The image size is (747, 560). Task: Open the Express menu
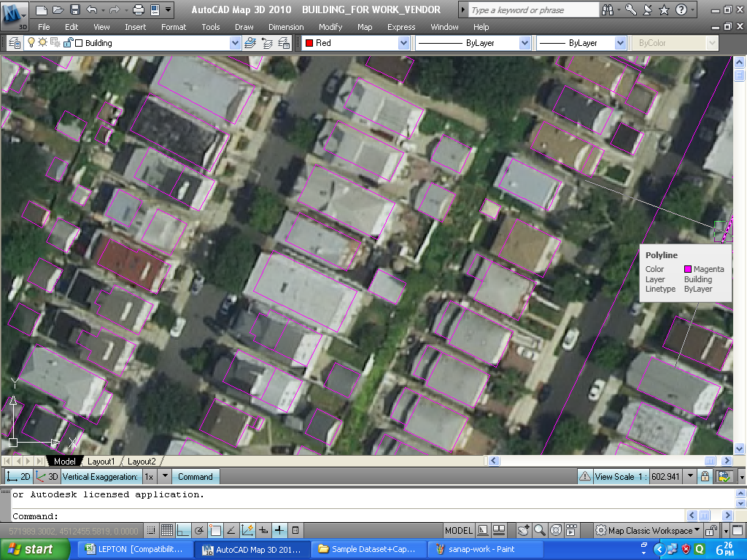[401, 27]
